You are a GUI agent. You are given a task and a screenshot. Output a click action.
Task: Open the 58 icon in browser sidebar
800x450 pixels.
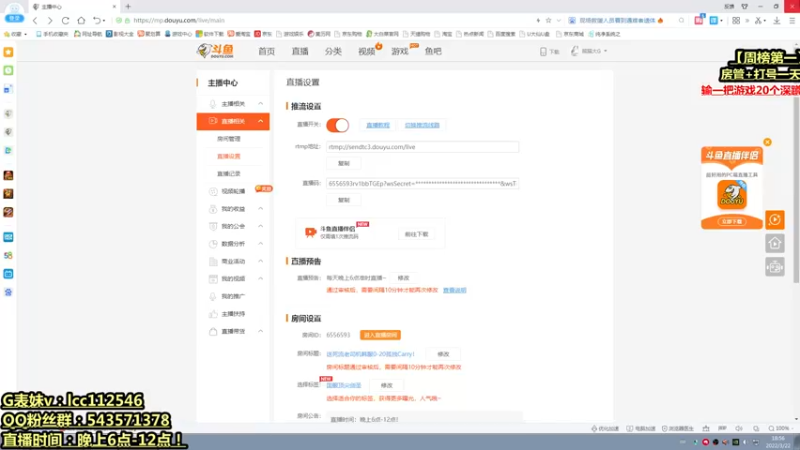coord(8,256)
